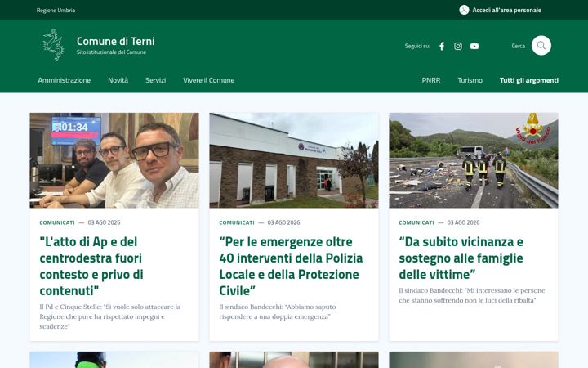Open the brick building photo thumbnail
Screen dimensions: 588x368
294,160
